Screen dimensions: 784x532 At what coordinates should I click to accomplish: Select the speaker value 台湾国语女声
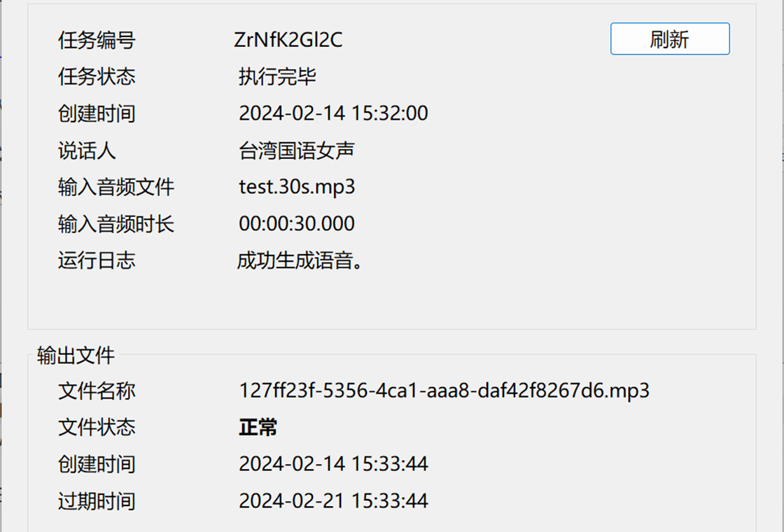point(297,150)
